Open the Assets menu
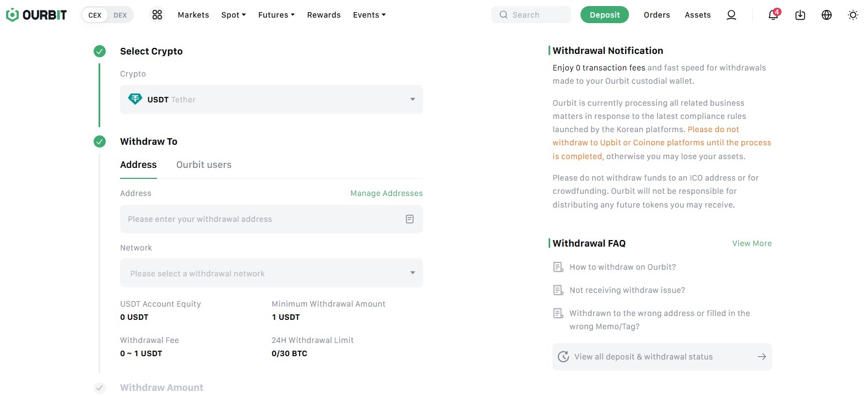The width and height of the screenshot is (868, 398). point(698,15)
